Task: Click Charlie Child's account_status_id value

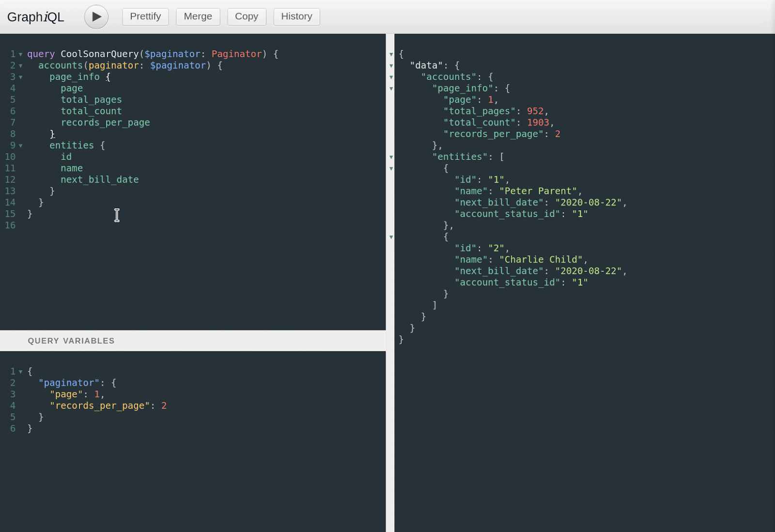Action: click(x=580, y=282)
